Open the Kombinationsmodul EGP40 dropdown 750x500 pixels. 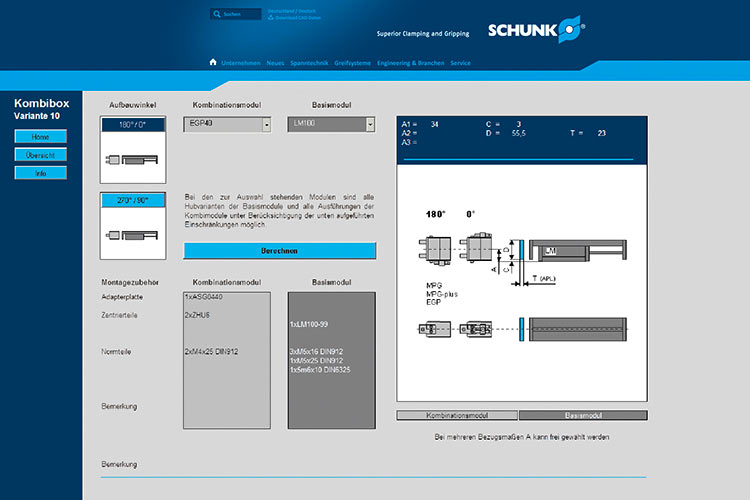[x=227, y=124]
